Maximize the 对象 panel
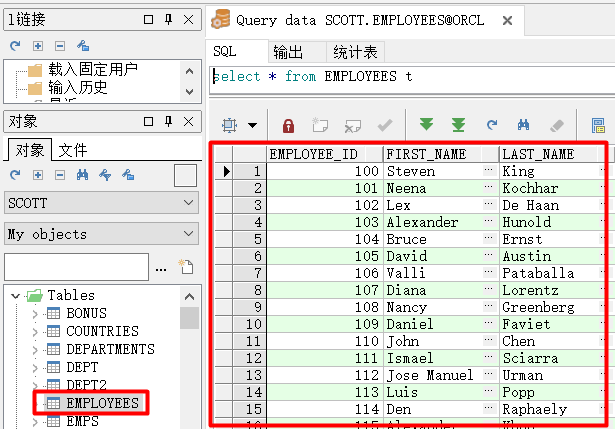This screenshot has height=429, width=615. pos(148,122)
